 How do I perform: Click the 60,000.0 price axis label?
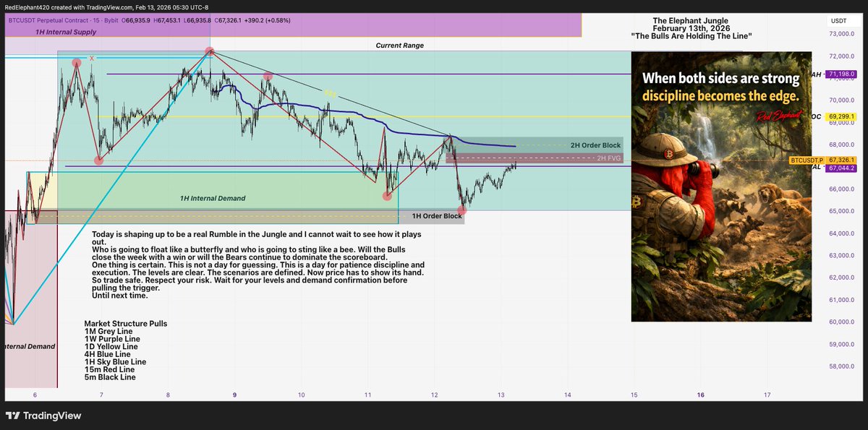[842, 322]
